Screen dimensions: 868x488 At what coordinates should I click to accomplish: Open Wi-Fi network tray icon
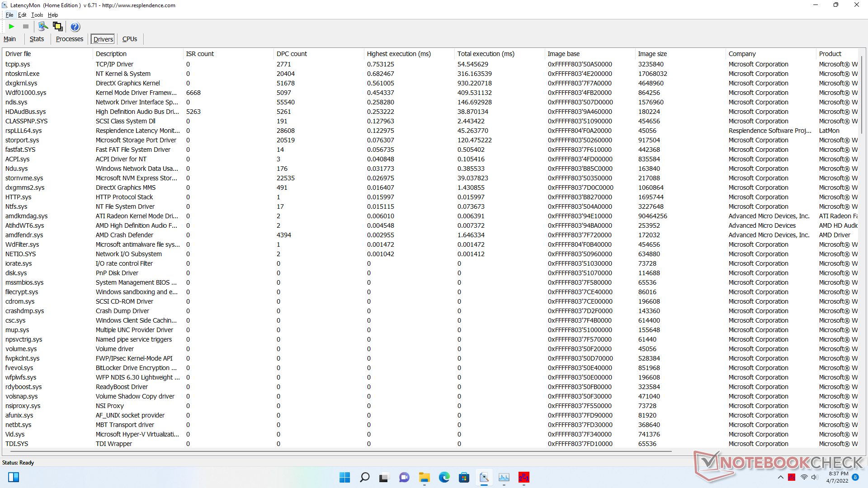[x=804, y=477]
